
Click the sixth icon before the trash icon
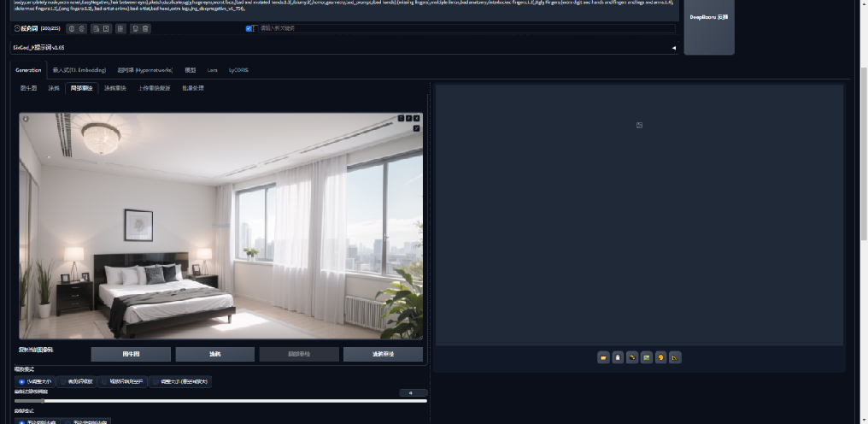pyautogui.click(x=134, y=28)
